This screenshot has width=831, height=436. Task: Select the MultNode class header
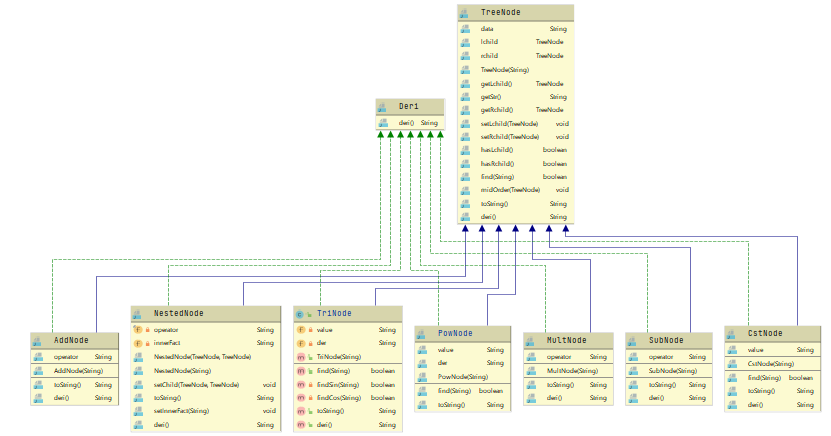(x=568, y=341)
